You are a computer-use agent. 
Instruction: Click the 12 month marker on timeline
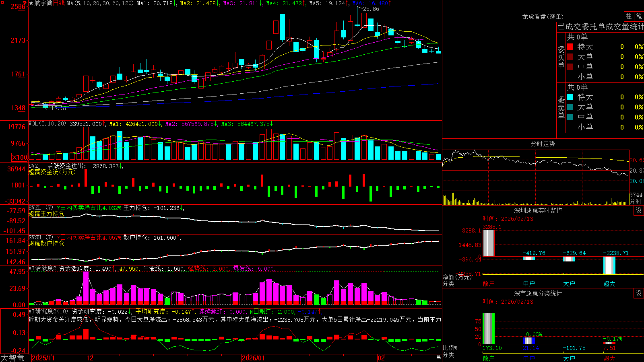point(90,358)
